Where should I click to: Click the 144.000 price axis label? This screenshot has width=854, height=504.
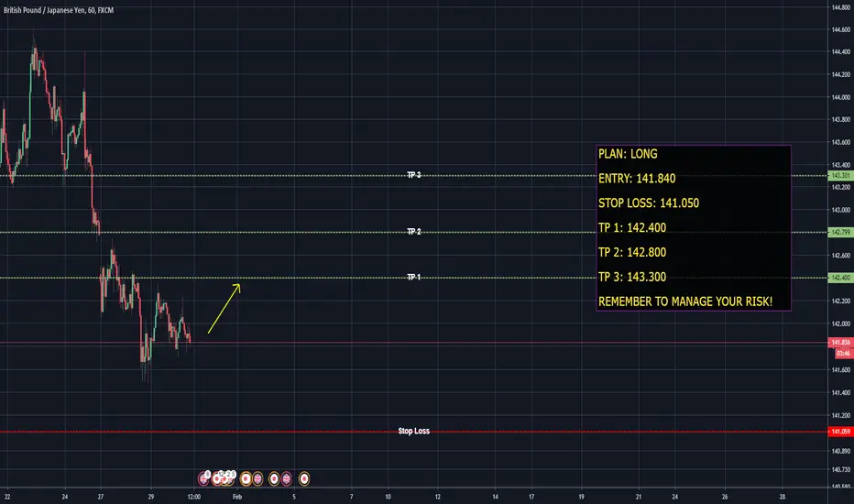click(x=841, y=97)
